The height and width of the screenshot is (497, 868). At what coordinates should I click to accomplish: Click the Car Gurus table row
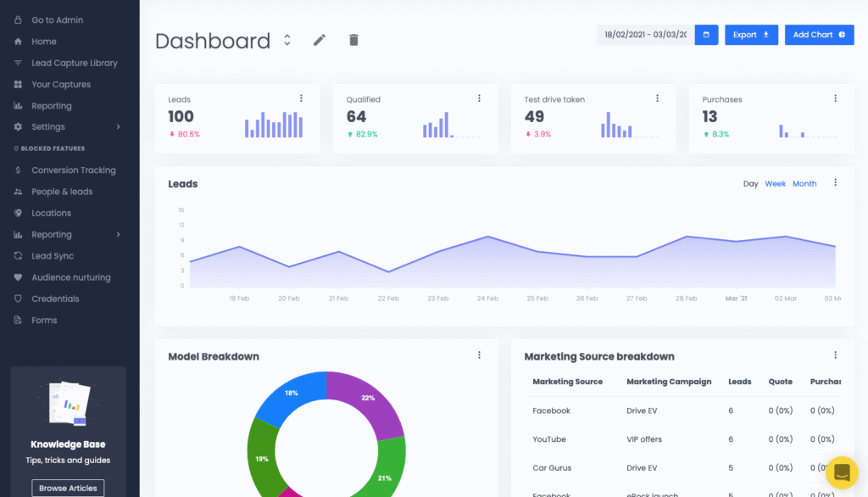tap(682, 468)
